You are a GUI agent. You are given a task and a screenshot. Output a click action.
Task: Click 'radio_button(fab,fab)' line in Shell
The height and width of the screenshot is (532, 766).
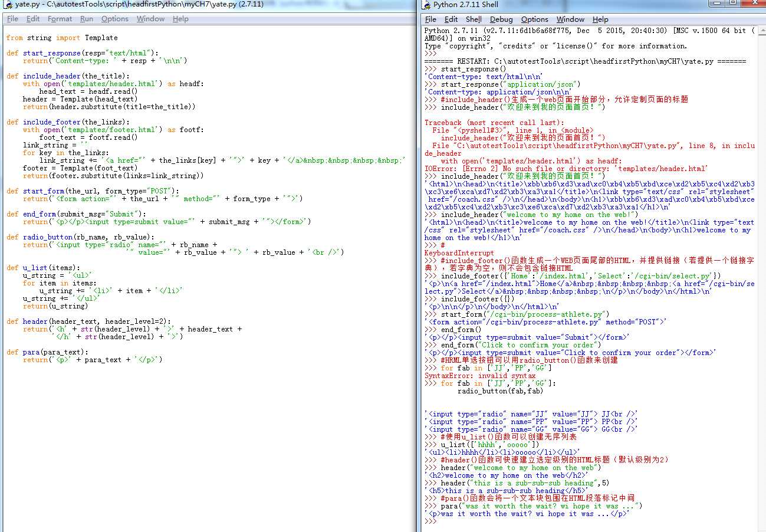coord(500,391)
